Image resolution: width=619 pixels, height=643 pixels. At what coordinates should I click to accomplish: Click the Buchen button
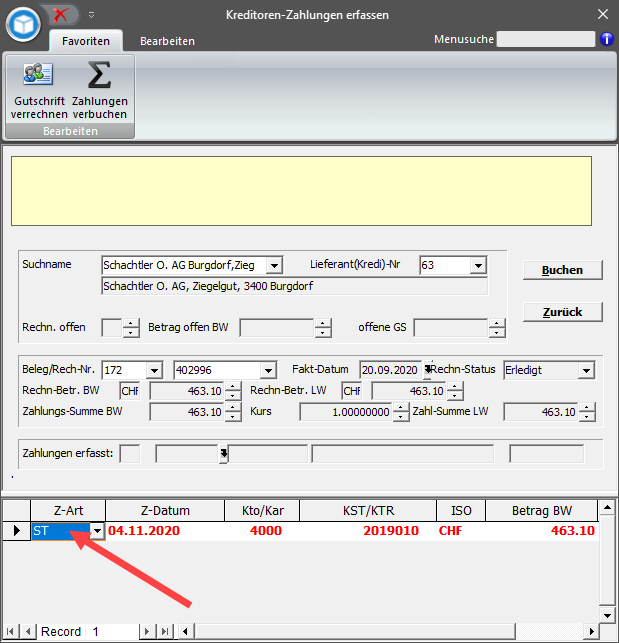pos(562,270)
